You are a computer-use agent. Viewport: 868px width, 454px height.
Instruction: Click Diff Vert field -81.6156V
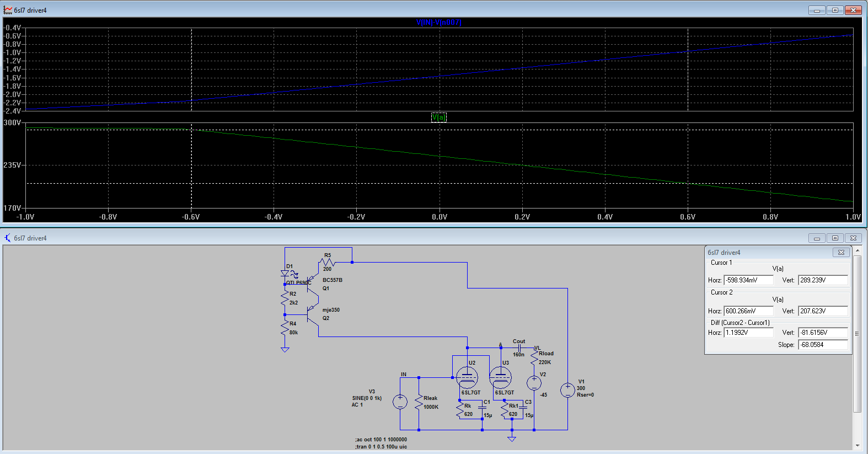point(823,333)
